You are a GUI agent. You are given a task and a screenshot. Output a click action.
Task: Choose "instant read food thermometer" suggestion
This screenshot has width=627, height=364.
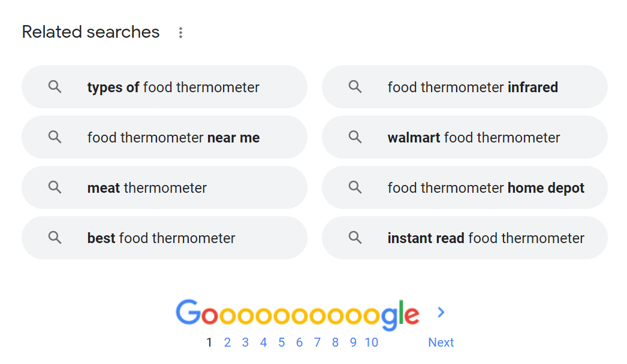point(486,238)
